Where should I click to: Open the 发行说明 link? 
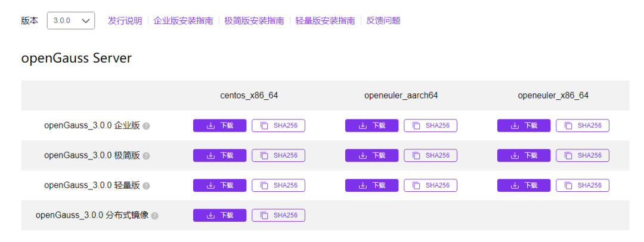pyautogui.click(x=125, y=20)
